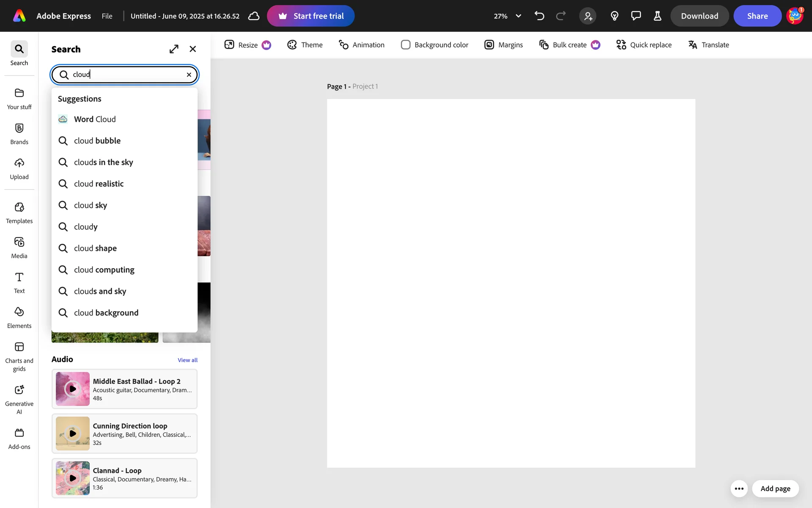Click View all audio link
Viewport: 812px width, 508px height.
187,360
